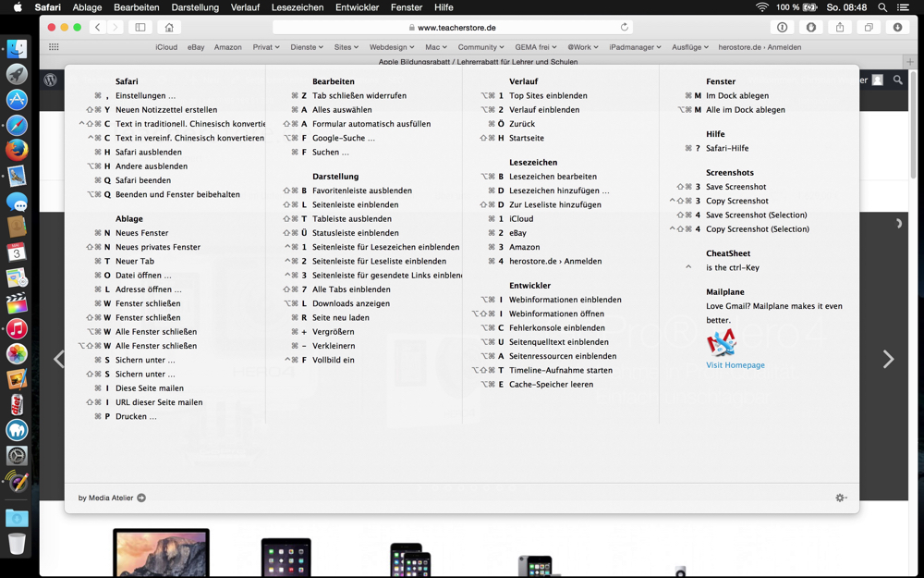Expand Dienste bookmarks folder

click(307, 47)
